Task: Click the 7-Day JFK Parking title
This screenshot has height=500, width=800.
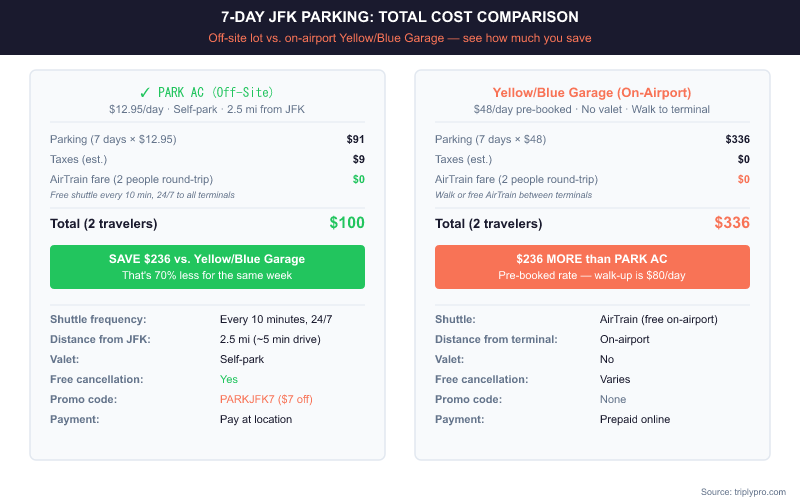Action: coord(400,17)
